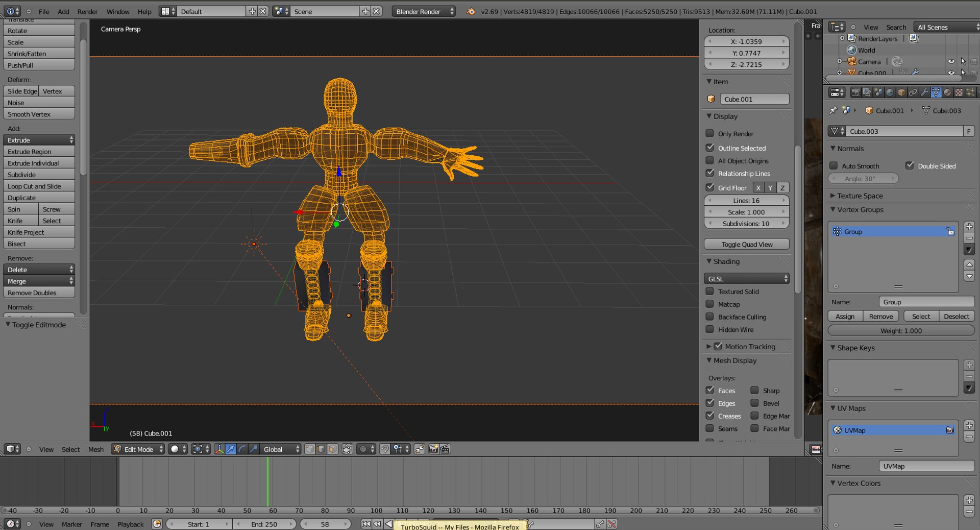Screen dimensions: 980x530
Task: Switch to face select mode
Action: [332, 449]
